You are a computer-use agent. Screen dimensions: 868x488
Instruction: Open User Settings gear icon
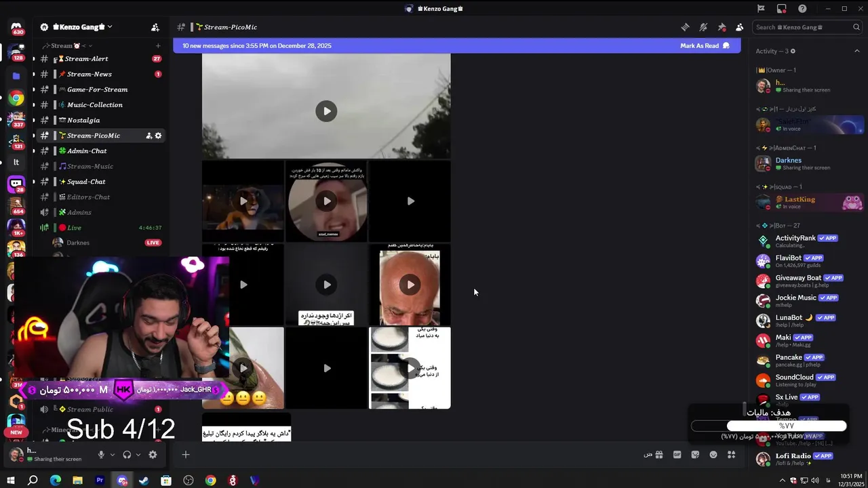tap(153, 455)
